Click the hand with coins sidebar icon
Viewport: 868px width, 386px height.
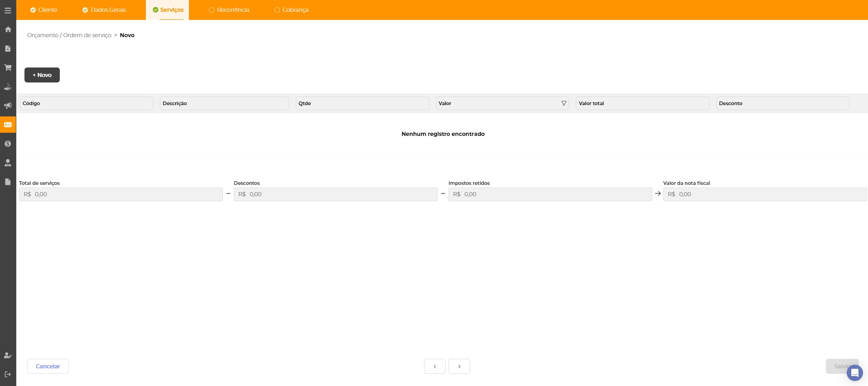(8, 87)
